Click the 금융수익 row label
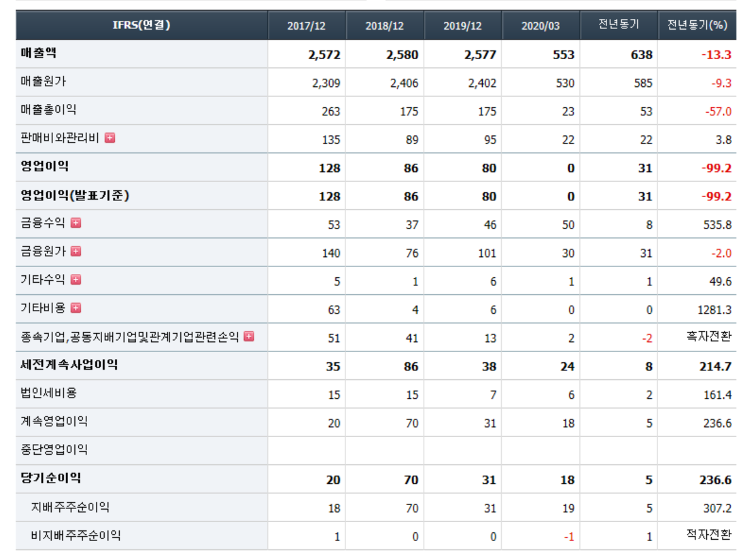The width and height of the screenshot is (749, 560). tap(42, 223)
